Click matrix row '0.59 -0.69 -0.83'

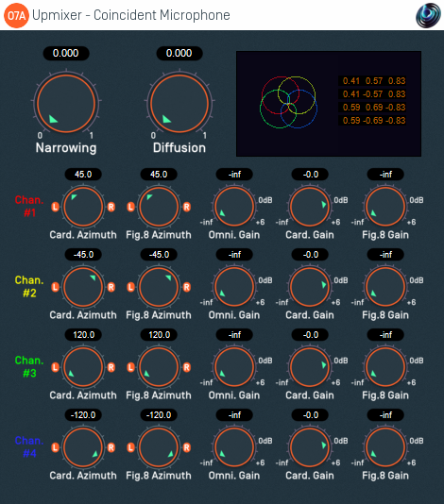373,120
